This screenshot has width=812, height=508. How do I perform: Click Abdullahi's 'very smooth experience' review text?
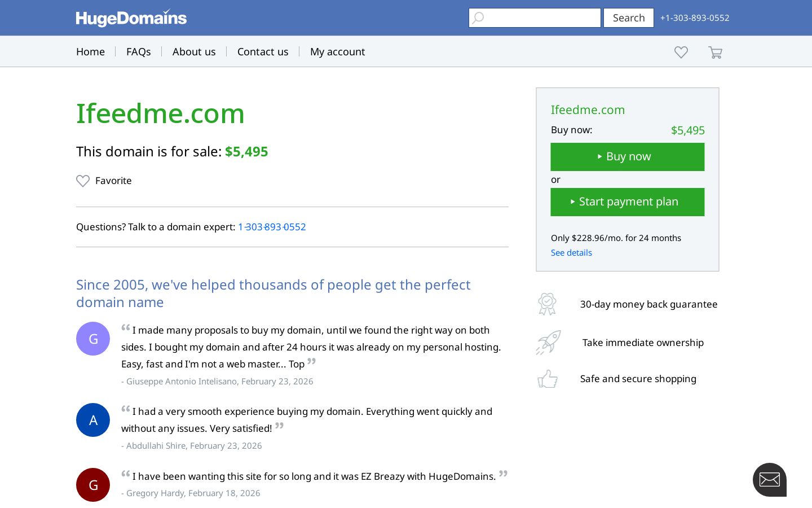[307, 420]
